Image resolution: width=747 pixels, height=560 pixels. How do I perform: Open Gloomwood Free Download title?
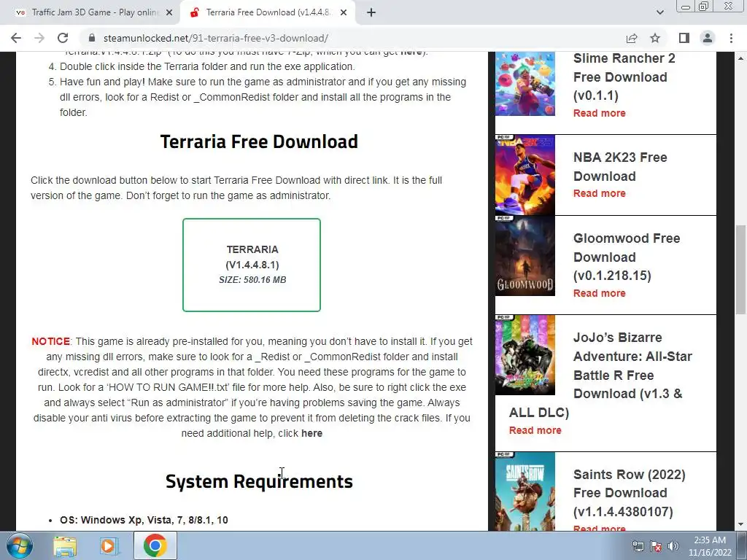tap(627, 257)
